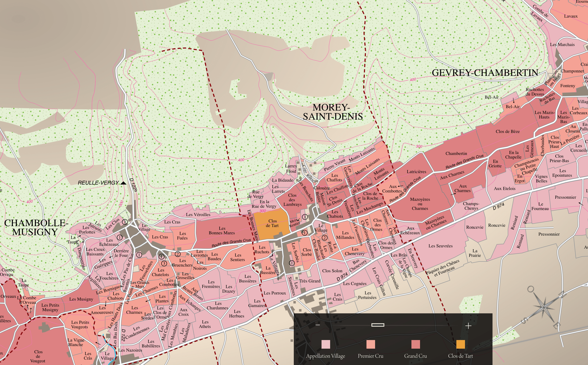This screenshot has height=365, width=588.
Task: Click circled number 2 beside Les Lavrottes
Action: [x=178, y=254]
